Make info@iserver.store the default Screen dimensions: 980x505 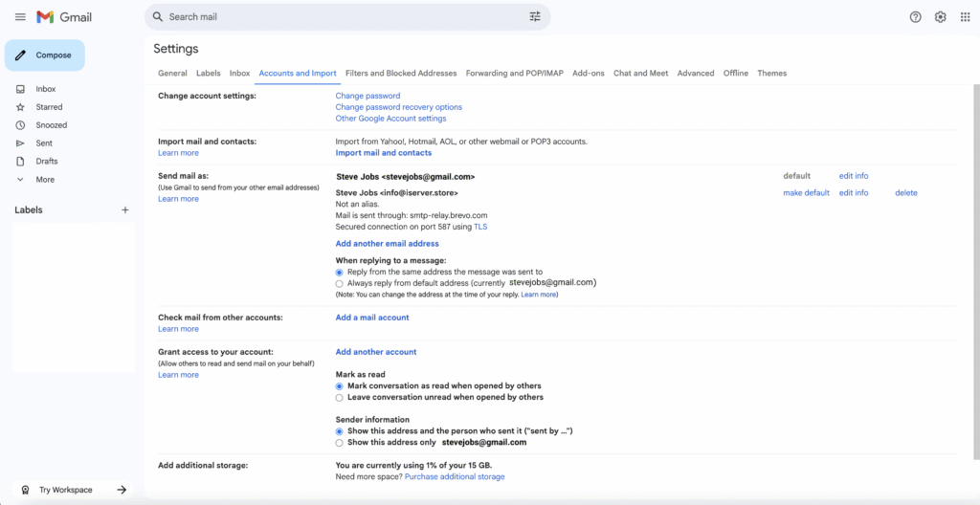pos(806,192)
